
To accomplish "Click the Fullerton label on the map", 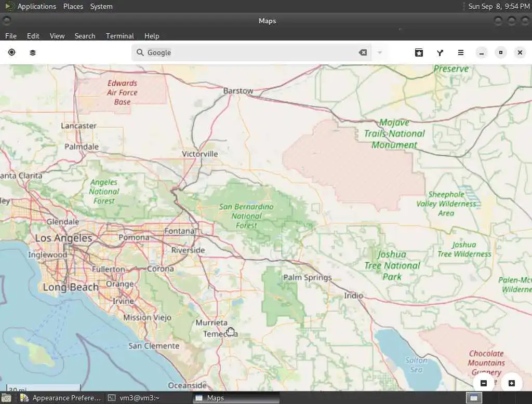I will pos(108,270).
